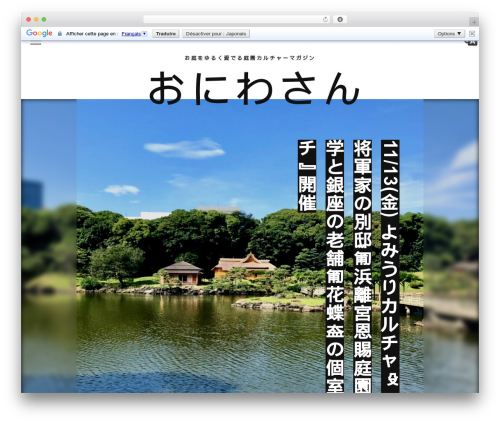Open the Options dropdown in translate bar
The width and height of the screenshot is (500, 423).
[449, 34]
